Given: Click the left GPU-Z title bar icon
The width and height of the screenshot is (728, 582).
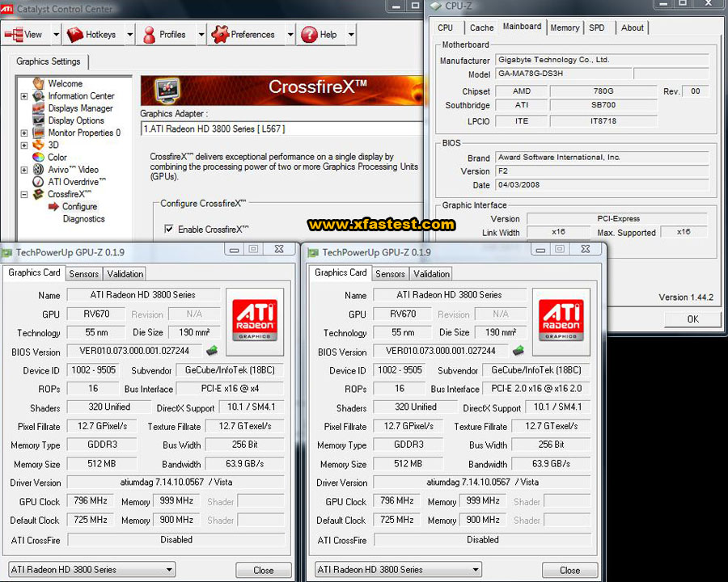Looking at the screenshot, I should pyautogui.click(x=7, y=253).
